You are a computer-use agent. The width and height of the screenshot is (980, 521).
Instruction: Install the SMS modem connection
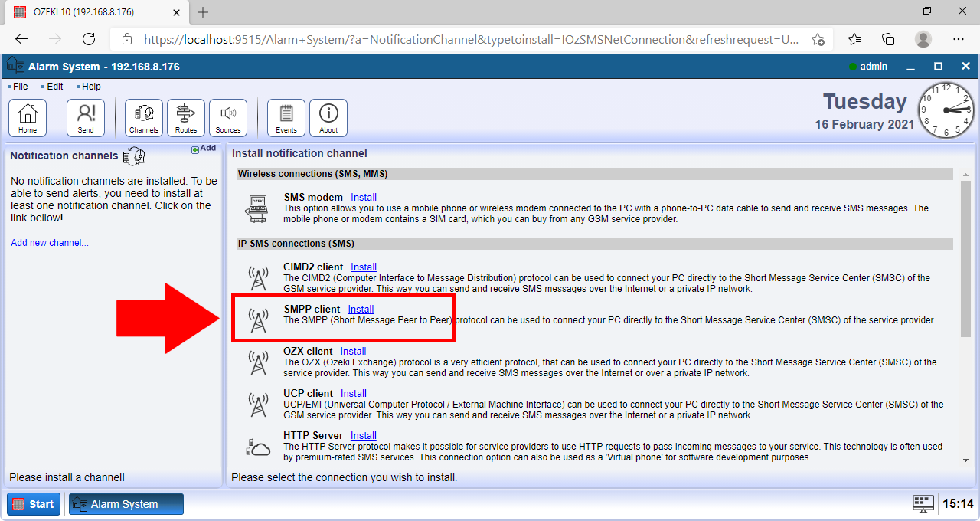click(364, 198)
